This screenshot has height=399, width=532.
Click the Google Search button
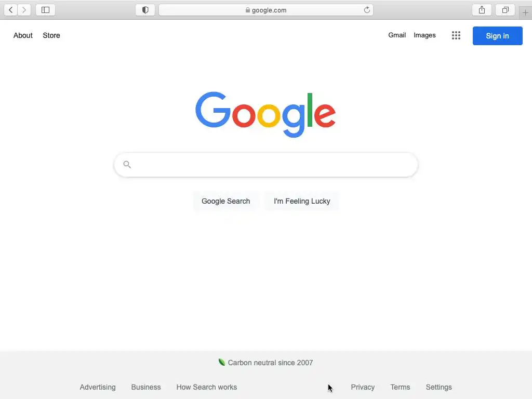[225, 201]
